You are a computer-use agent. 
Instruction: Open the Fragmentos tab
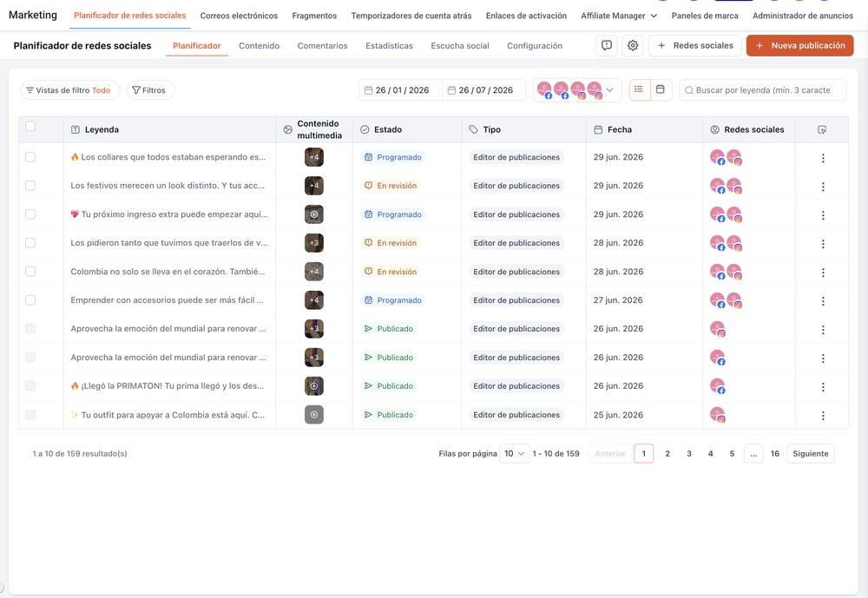coord(314,16)
